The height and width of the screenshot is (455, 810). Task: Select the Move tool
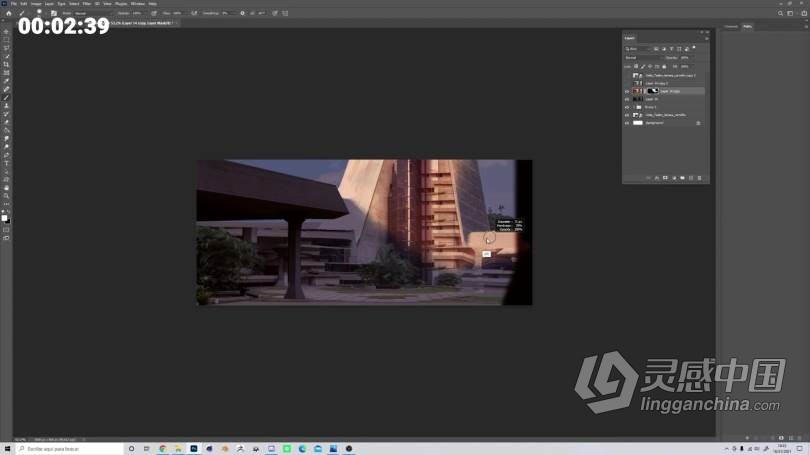(6, 32)
